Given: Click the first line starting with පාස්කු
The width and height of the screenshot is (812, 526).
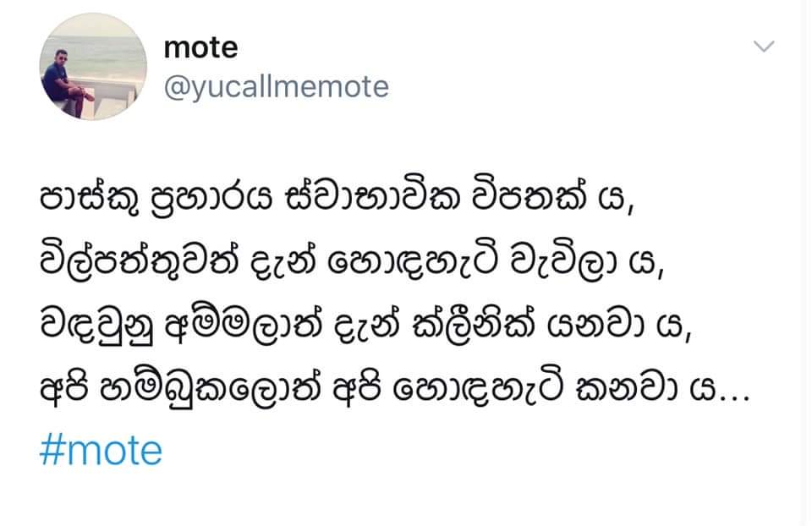Looking at the screenshot, I should (337, 198).
